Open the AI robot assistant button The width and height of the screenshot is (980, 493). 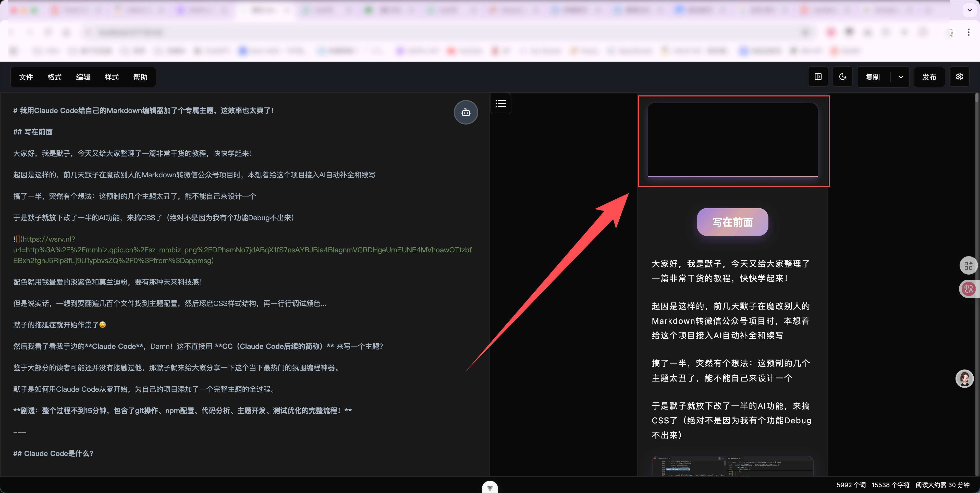point(466,113)
